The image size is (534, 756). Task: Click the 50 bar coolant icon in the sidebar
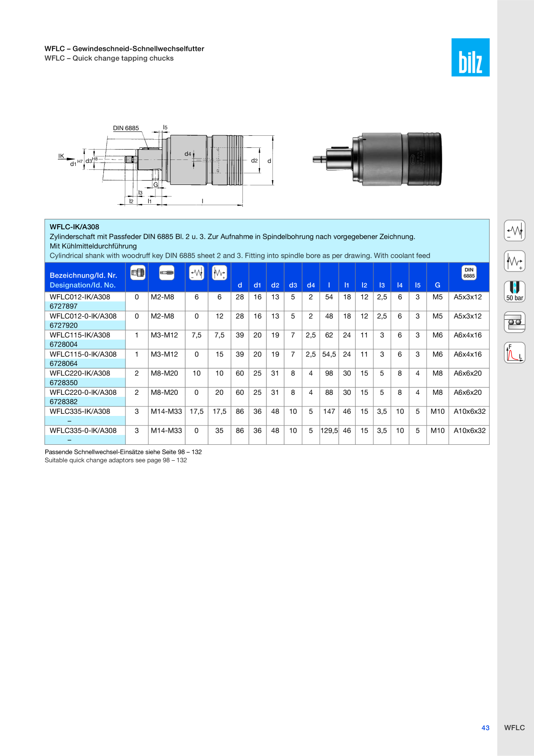(x=515, y=292)
